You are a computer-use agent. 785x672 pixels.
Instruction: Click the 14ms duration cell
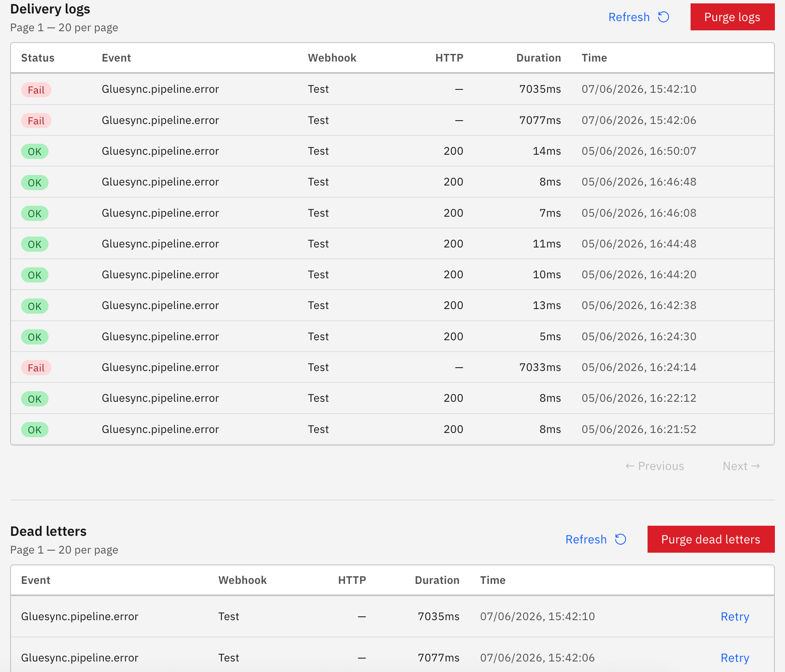(547, 151)
